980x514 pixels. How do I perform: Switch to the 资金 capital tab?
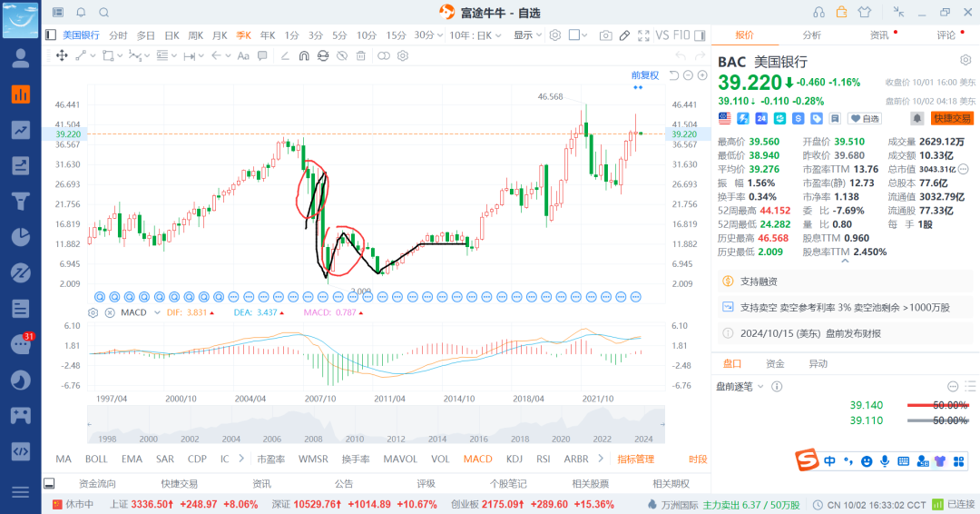(775, 363)
